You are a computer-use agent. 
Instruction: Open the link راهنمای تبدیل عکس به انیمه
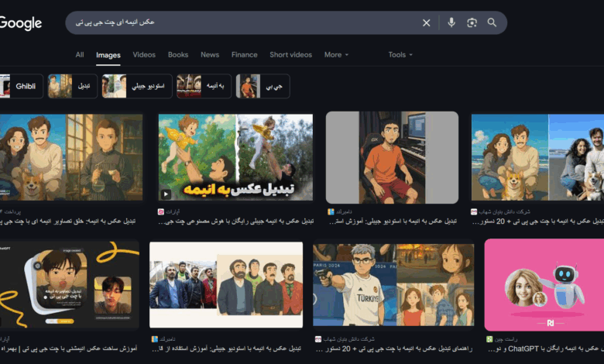point(393,349)
